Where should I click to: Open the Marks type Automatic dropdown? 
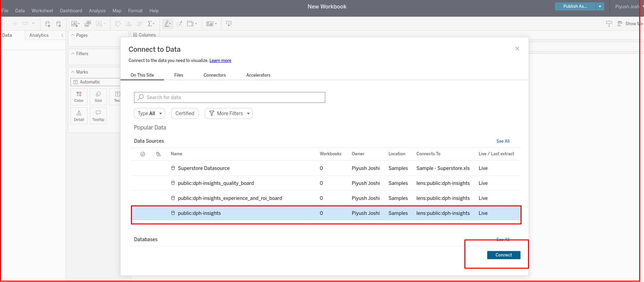[95, 82]
